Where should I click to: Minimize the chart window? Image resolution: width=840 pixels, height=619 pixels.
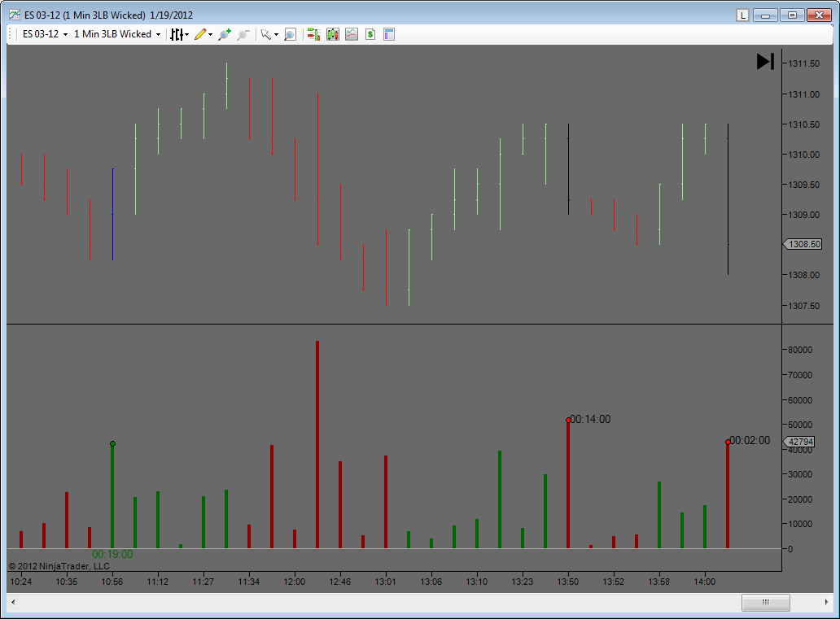click(766, 15)
